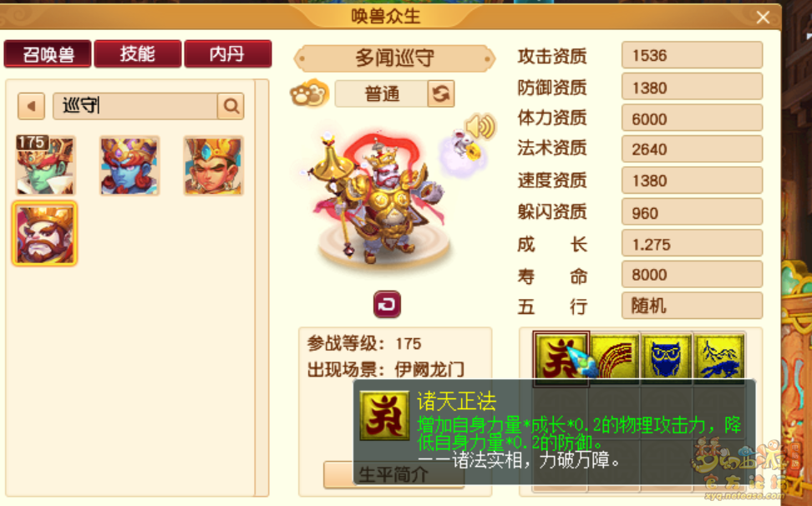Image resolution: width=812 pixels, height=506 pixels.
Task: Click the back arrow beside the search box
Action: pyautogui.click(x=31, y=106)
